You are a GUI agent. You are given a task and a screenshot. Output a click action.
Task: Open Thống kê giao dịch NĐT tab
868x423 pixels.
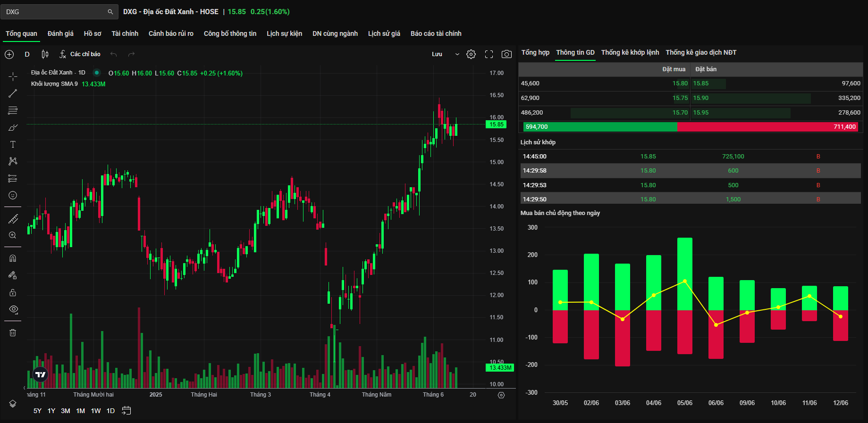[701, 52]
